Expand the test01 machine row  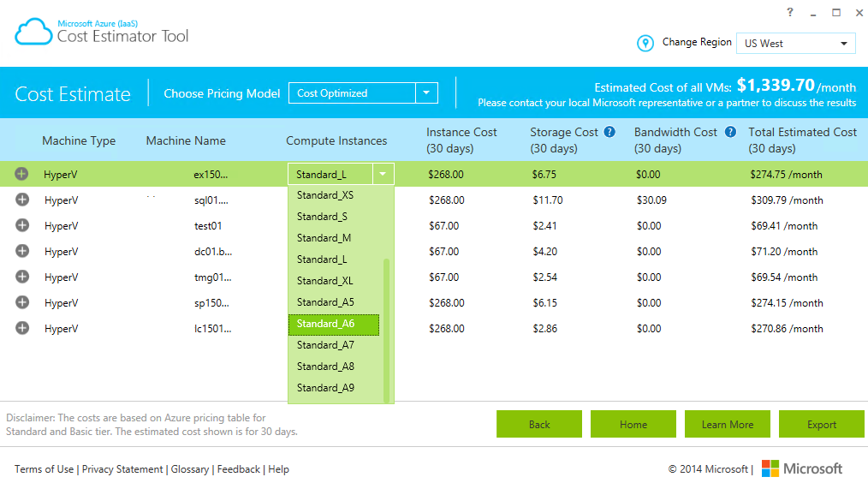(x=22, y=226)
